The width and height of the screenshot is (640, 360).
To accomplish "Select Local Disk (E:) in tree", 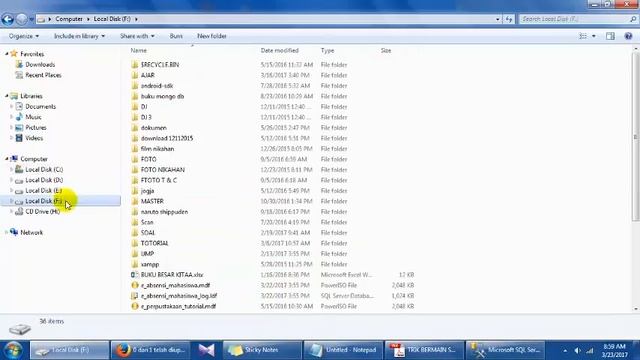I will point(44,190).
